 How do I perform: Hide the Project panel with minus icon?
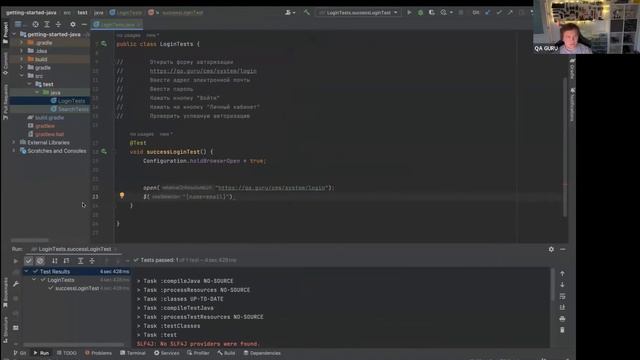point(84,24)
